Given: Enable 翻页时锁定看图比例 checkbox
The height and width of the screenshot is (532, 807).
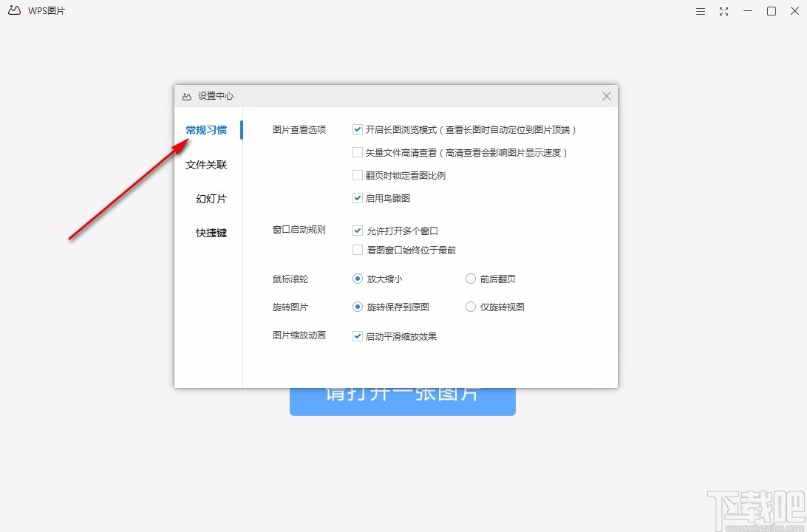Looking at the screenshot, I should click(357, 175).
